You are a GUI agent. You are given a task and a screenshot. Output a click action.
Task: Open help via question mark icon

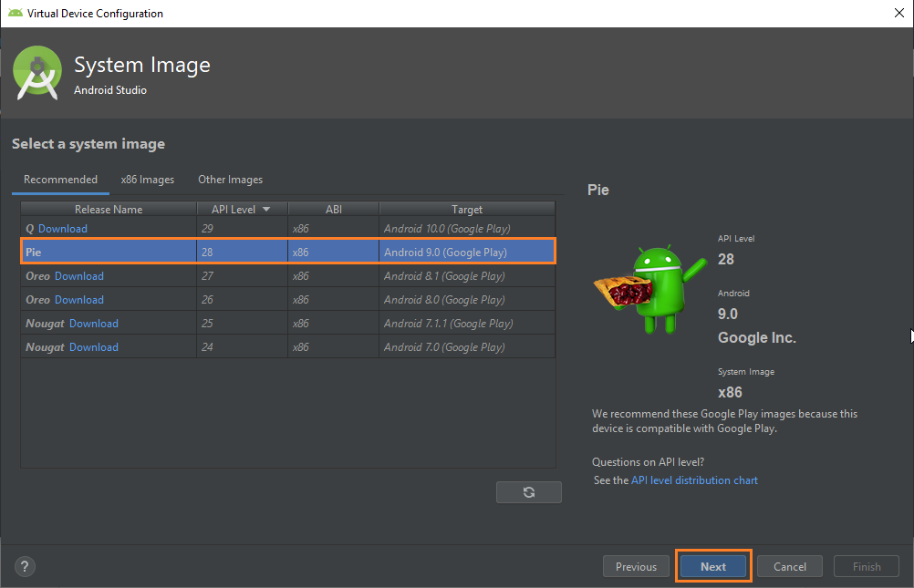(25, 566)
